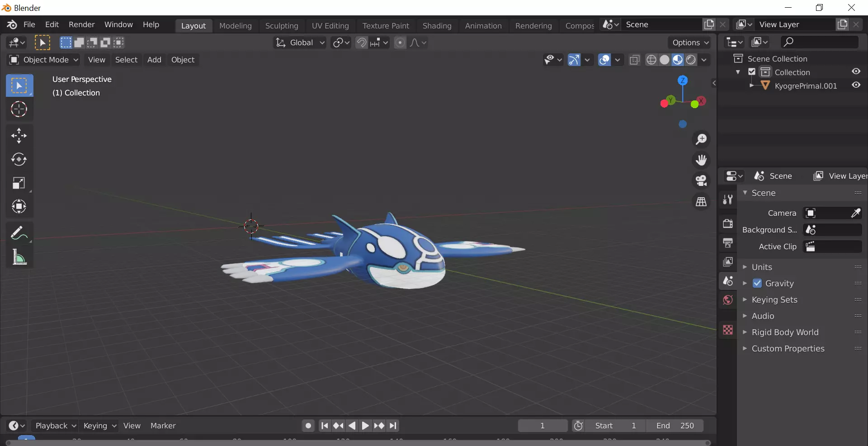Click the current frame field
Image resolution: width=868 pixels, height=446 pixels.
[x=542, y=426]
